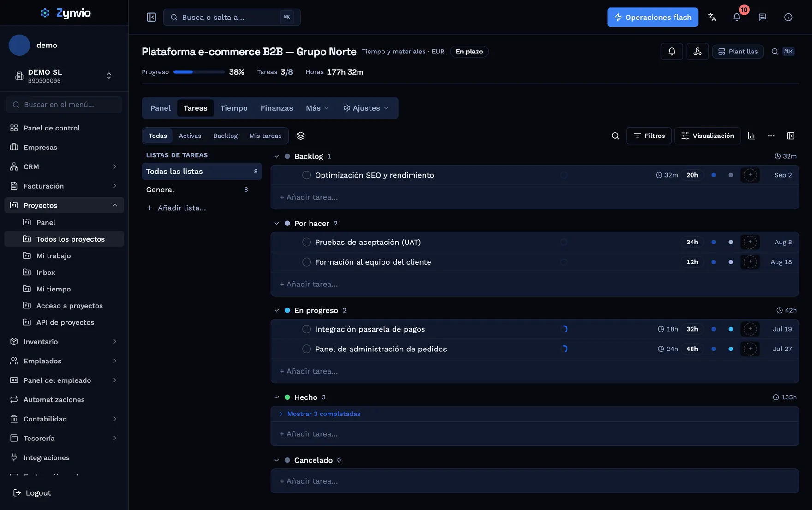Switch to the Finanzas tab
The image size is (812, 510).
[x=277, y=108]
